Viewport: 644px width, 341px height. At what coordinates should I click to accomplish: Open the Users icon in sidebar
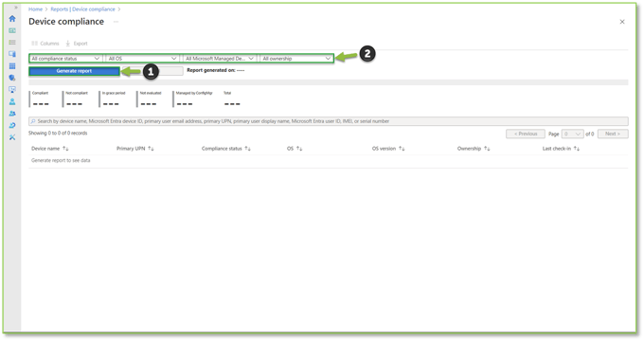coord(12,101)
